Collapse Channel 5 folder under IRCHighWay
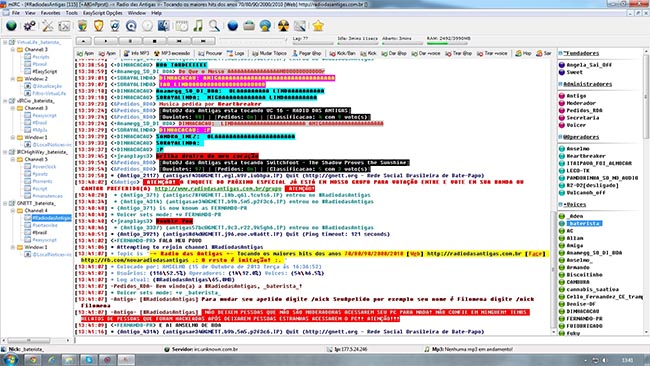Viewport: 650px width, 366px height. pos(13,159)
